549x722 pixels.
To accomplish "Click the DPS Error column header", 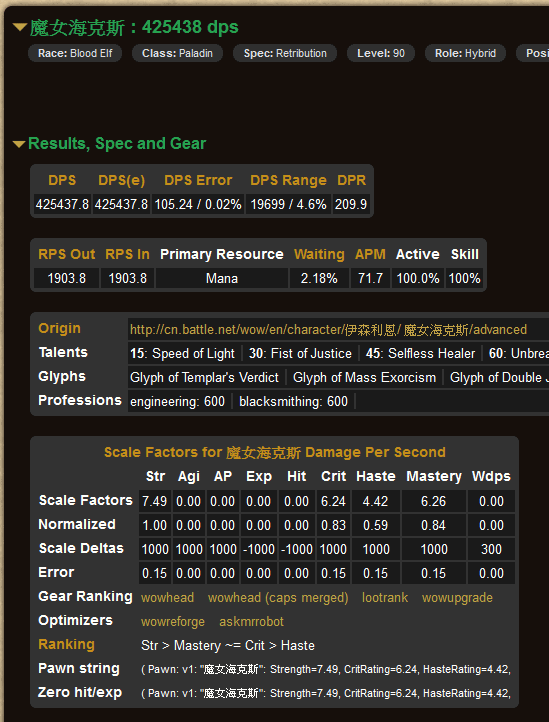I will 198,180.
